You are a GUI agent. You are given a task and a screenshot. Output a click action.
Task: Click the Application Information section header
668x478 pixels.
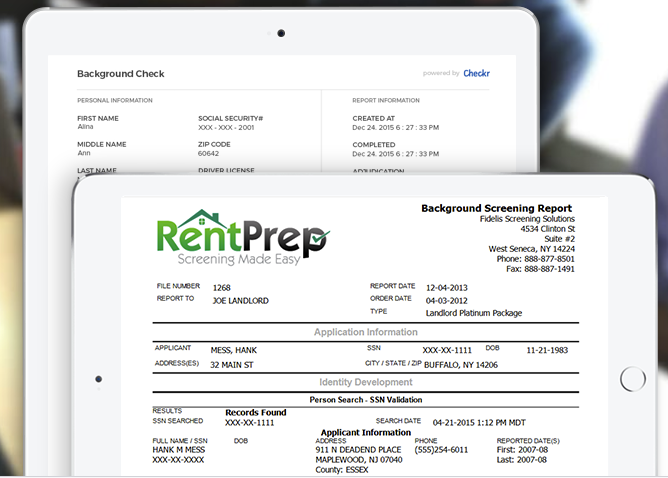366,332
